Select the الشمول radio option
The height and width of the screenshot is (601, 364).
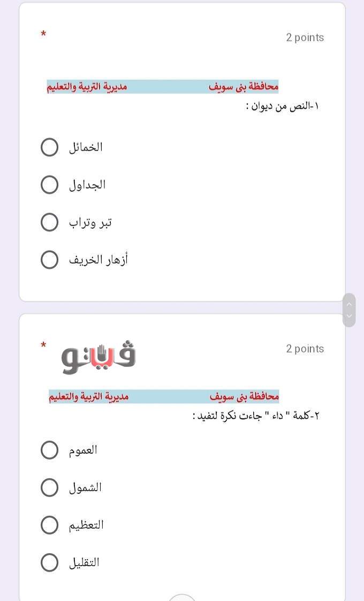[x=50, y=487]
